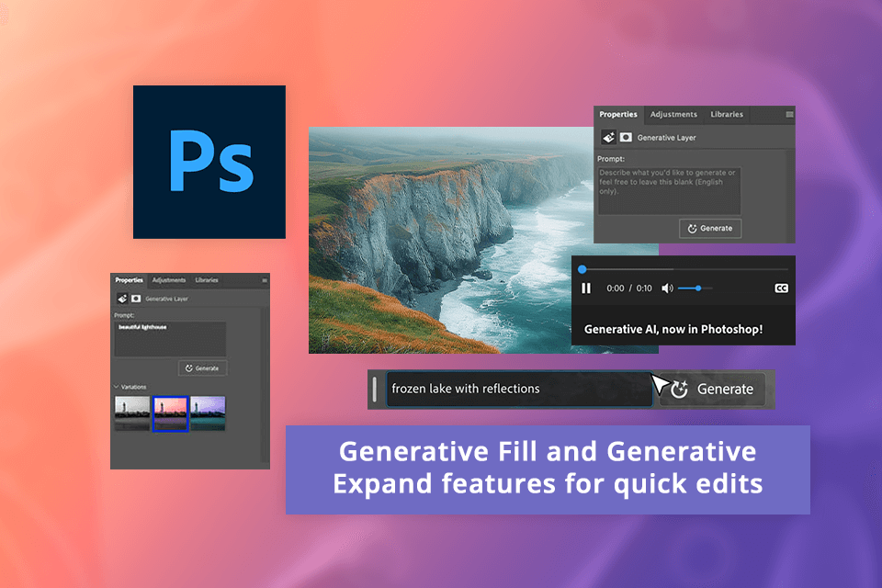Viewport: 882px width, 588px height.
Task: Click the layer mask icon in right panel
Action: pyautogui.click(x=626, y=137)
